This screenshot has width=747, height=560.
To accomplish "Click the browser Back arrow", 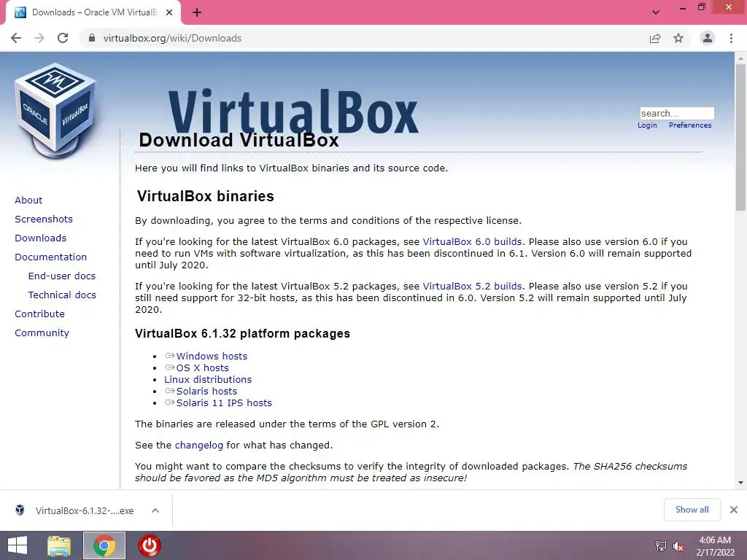I will (16, 38).
